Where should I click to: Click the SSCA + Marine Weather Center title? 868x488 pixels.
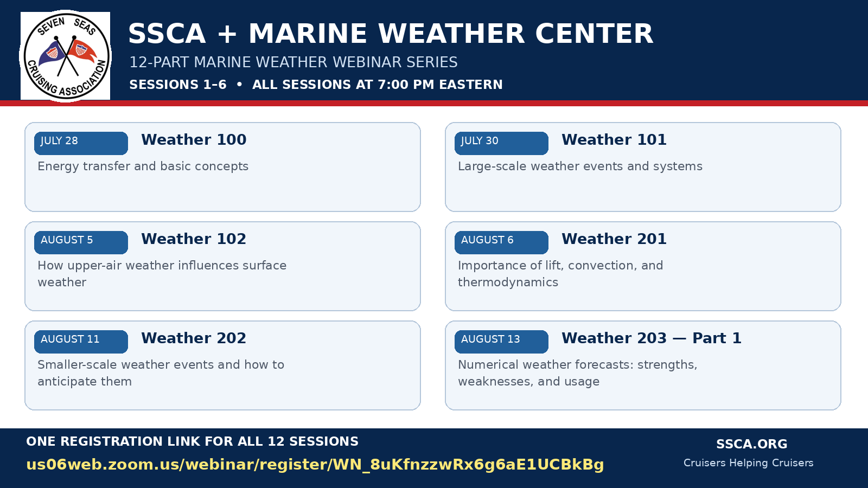click(391, 34)
